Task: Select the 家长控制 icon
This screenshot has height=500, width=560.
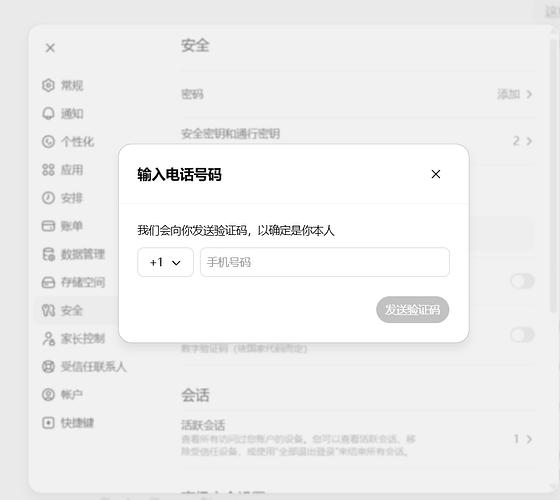Action: pos(48,339)
